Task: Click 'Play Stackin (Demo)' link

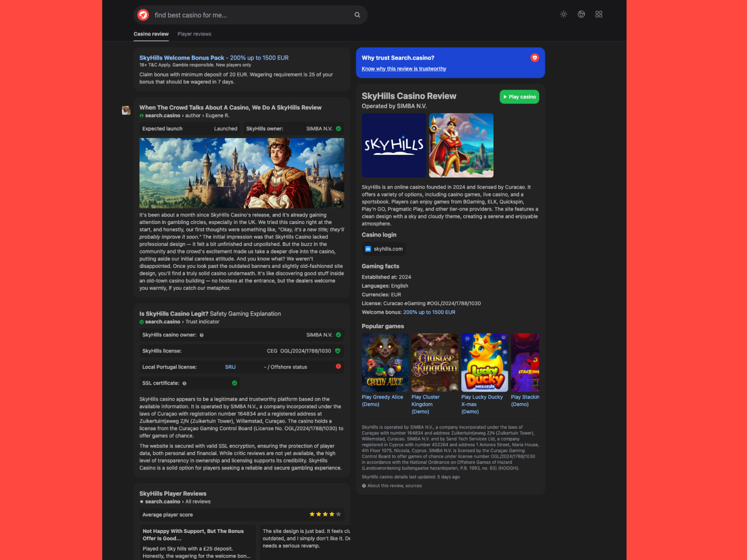Action: [525, 401]
